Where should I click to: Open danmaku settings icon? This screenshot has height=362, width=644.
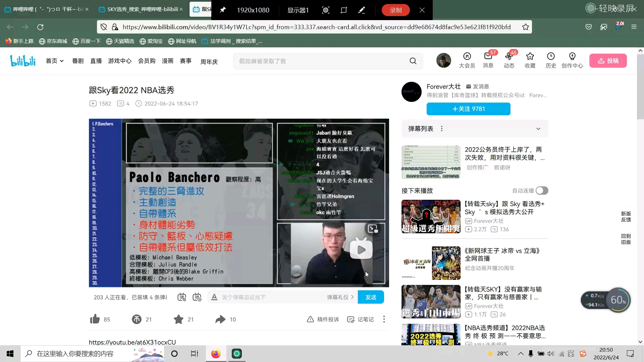coord(197,297)
